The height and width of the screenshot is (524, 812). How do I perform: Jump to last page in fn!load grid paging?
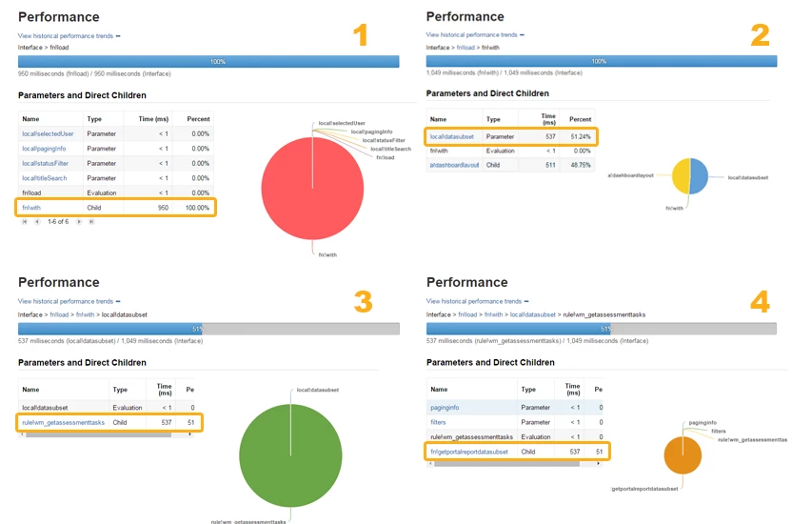pyautogui.click(x=91, y=222)
